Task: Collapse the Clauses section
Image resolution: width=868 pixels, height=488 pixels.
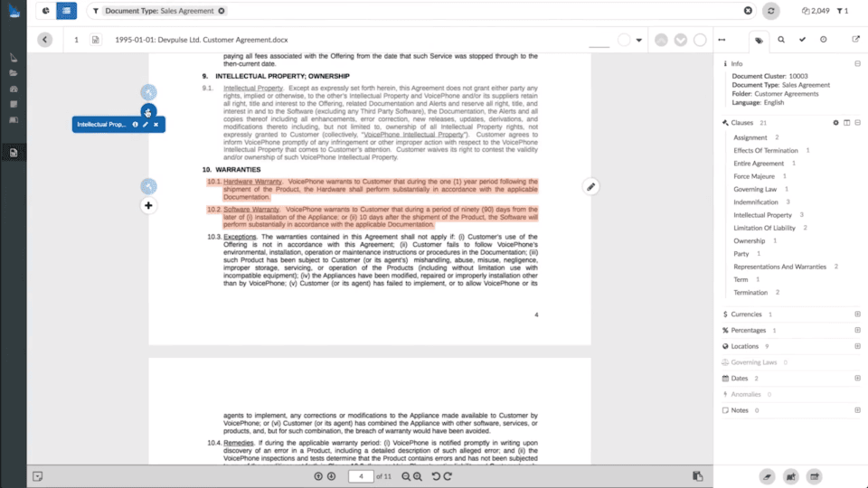Action: coord(857,123)
